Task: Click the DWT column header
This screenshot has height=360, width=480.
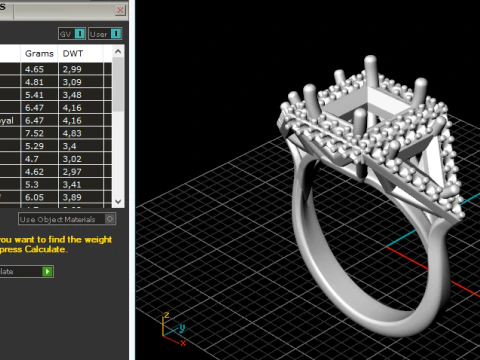Action: point(81,53)
